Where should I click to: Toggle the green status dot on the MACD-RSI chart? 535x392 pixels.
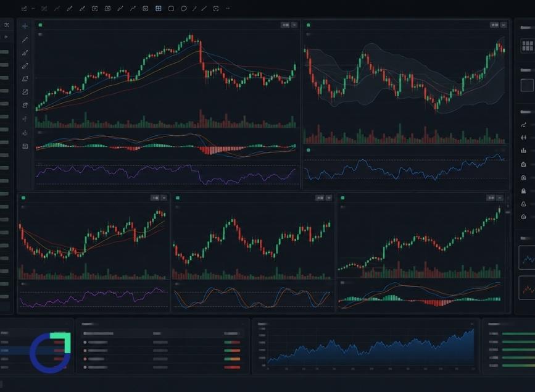click(40, 25)
